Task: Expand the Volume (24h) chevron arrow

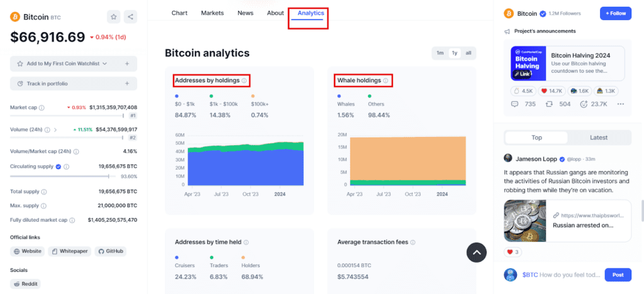Action: [x=55, y=129]
